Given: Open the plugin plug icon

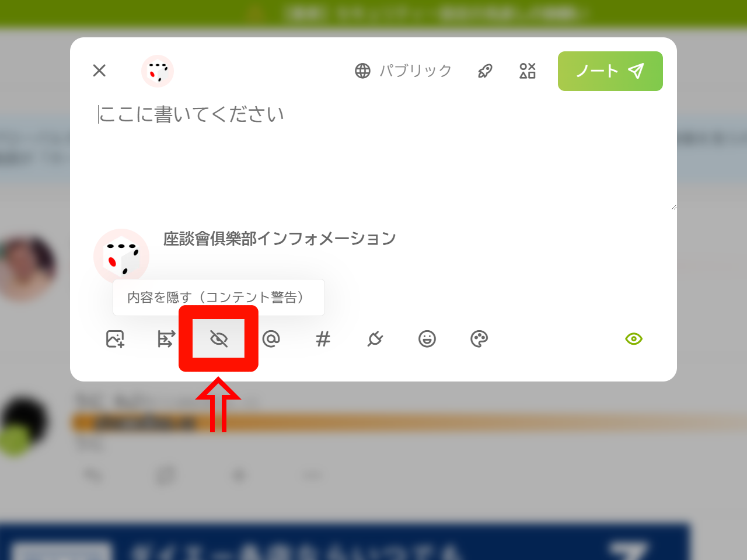Looking at the screenshot, I should [375, 339].
